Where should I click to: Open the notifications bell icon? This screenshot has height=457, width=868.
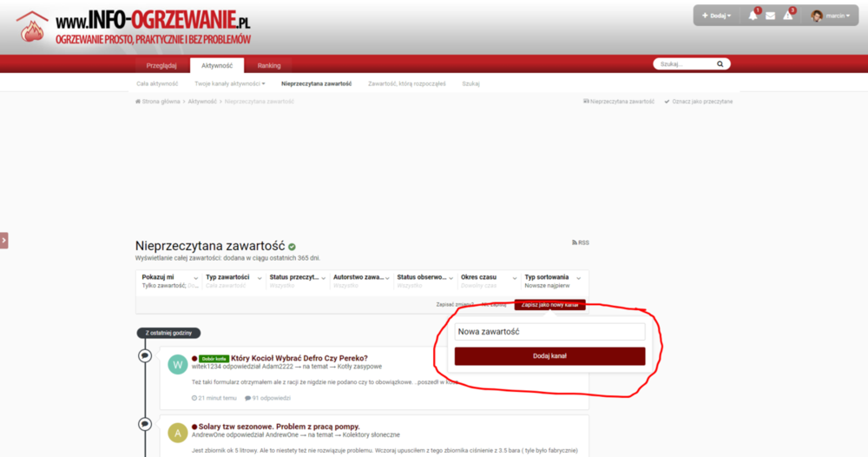[753, 16]
